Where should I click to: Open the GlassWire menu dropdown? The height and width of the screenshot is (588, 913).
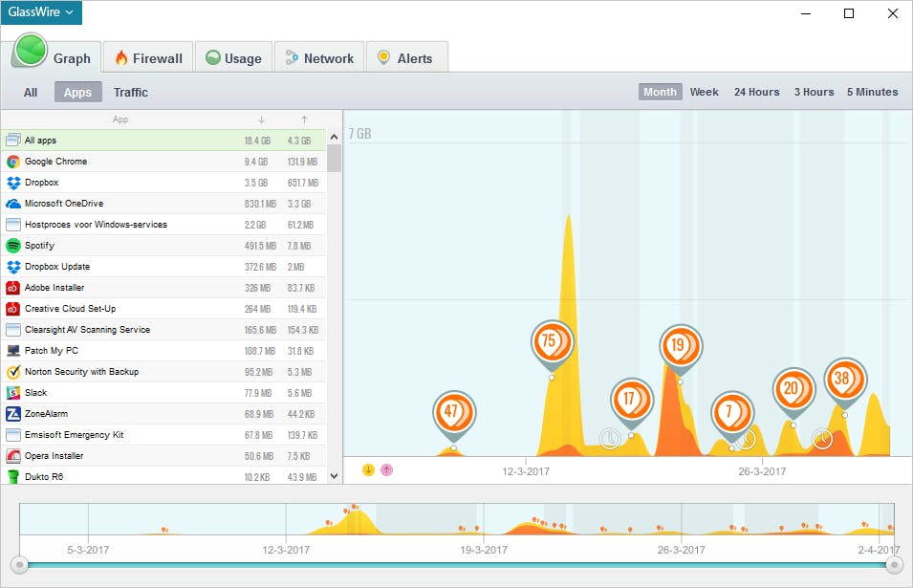(41, 12)
